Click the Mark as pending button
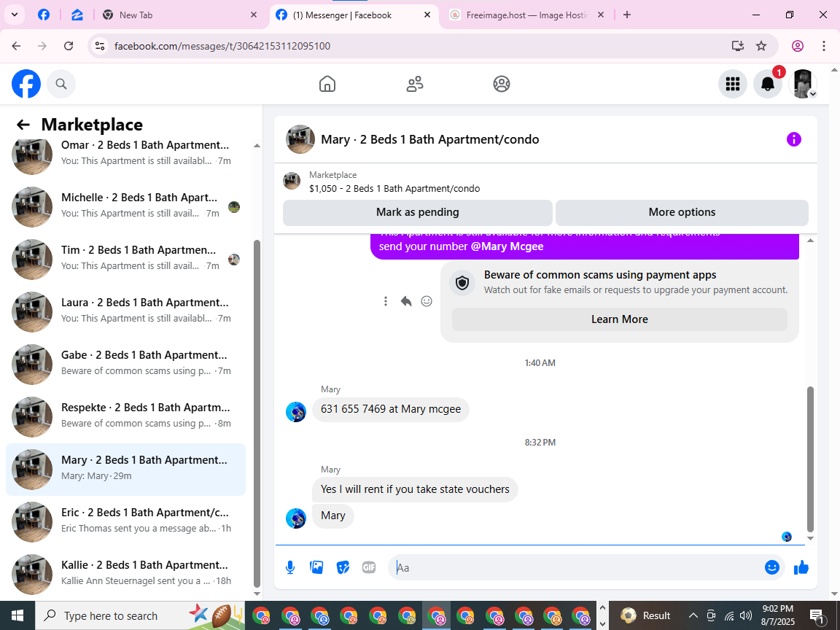 tap(417, 212)
